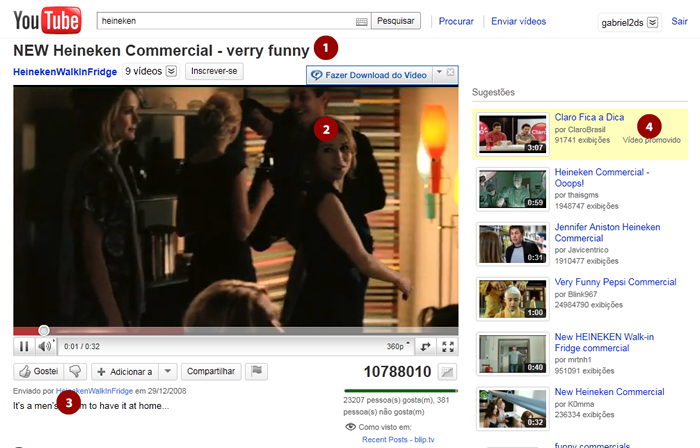Viewport: 700px width, 448px height.
Task: Open the Recent Posts - blip.tv link
Action: pos(398,440)
